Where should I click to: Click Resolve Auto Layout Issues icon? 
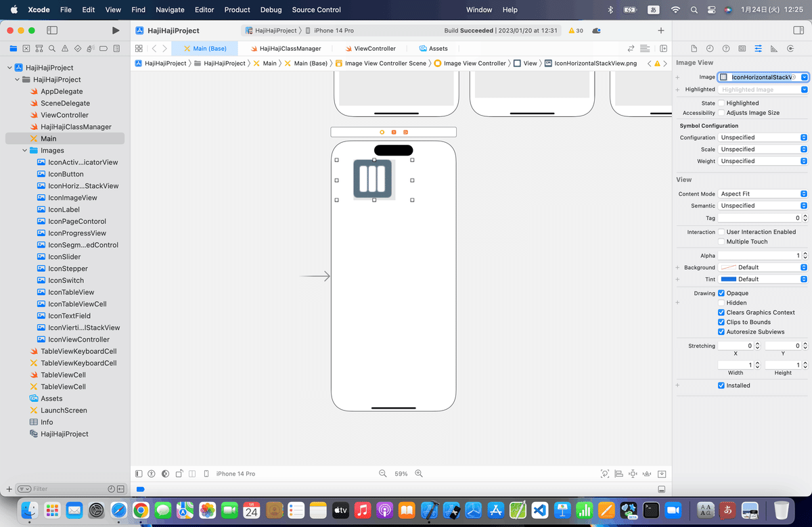[x=646, y=474]
